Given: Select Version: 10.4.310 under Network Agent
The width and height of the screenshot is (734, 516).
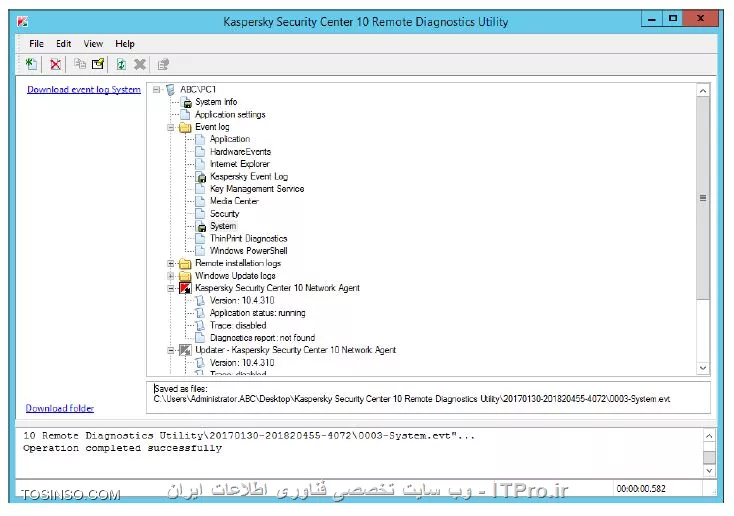Looking at the screenshot, I should [242, 301].
